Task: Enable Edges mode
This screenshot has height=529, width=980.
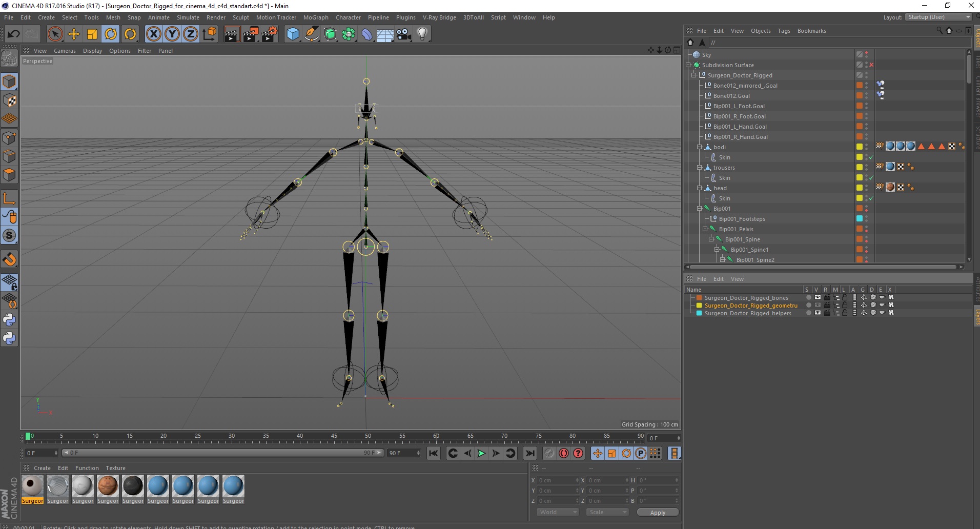Action: pyautogui.click(x=9, y=156)
